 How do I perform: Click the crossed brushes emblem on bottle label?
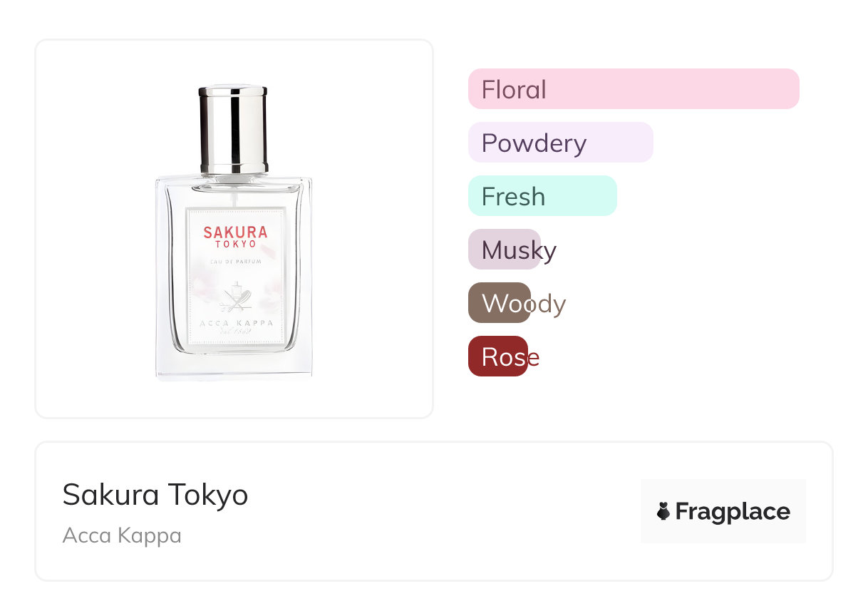click(x=235, y=299)
